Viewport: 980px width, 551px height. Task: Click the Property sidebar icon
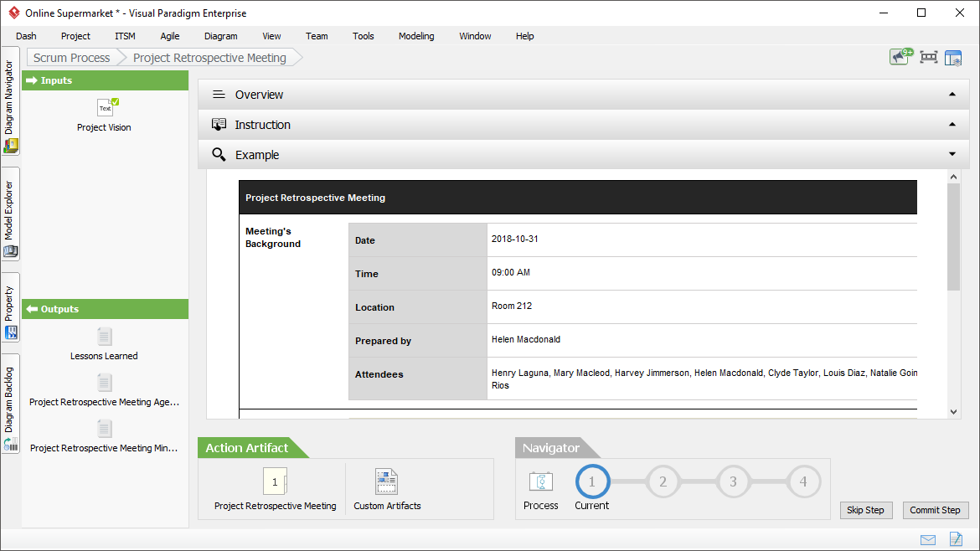(x=11, y=333)
